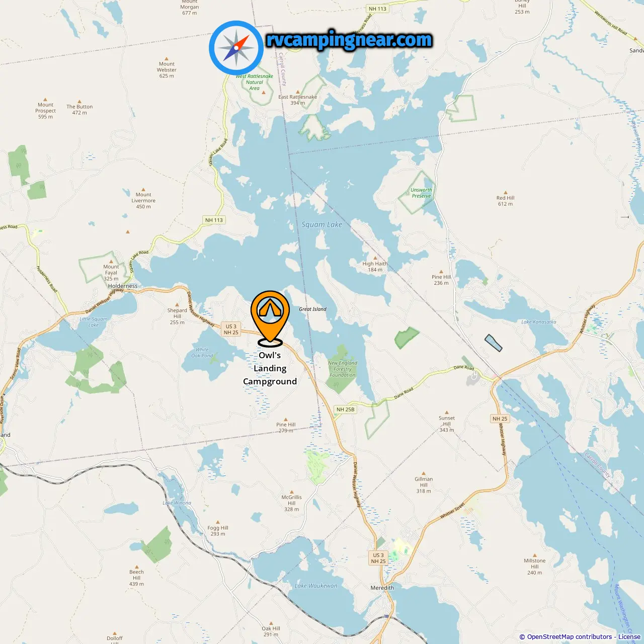Click the NH 25 shield on Whittier Highway

click(x=500, y=419)
